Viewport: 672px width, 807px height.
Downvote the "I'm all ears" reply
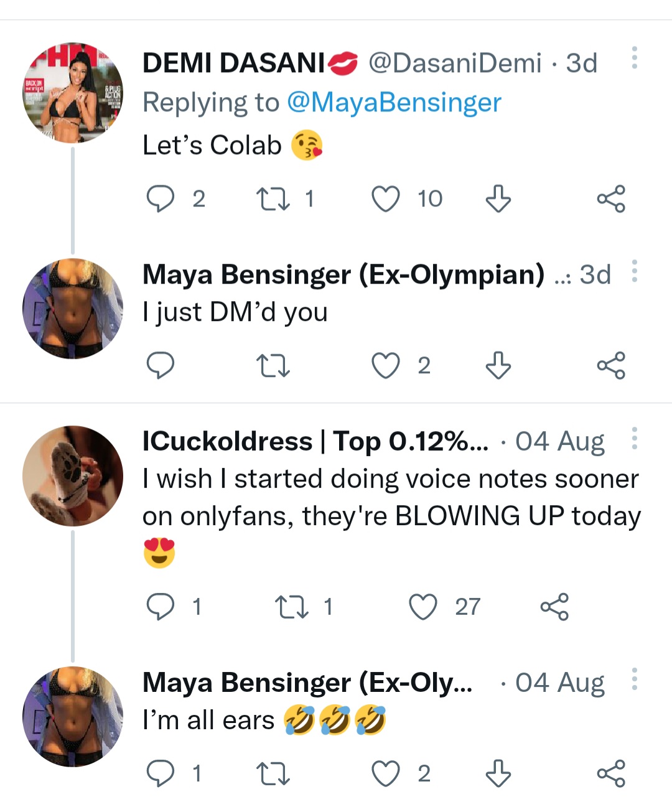[498, 773]
